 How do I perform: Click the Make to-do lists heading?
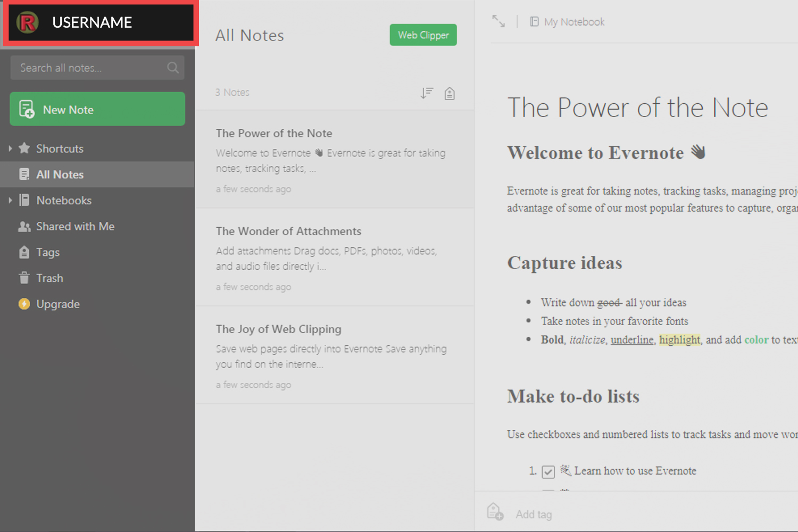click(573, 396)
